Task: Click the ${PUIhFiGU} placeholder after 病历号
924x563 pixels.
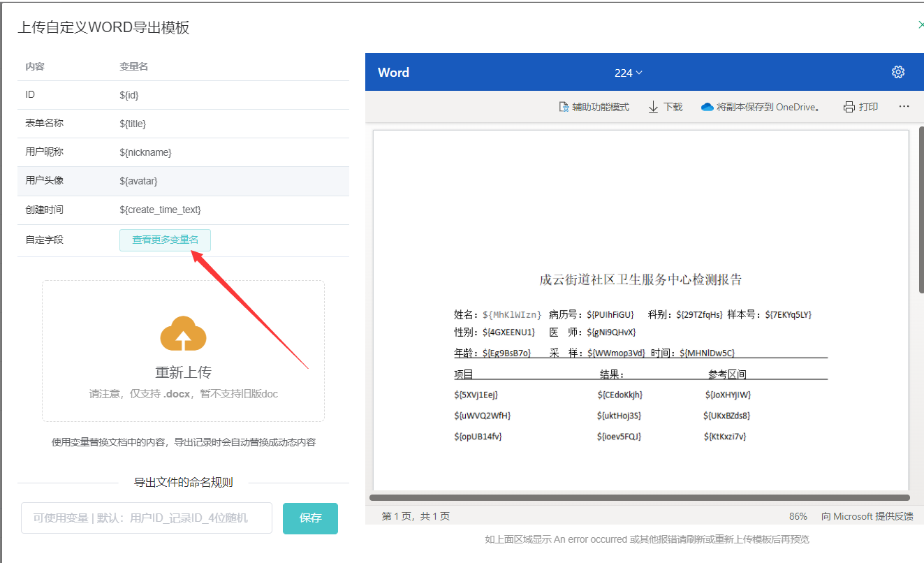Action: click(x=610, y=314)
